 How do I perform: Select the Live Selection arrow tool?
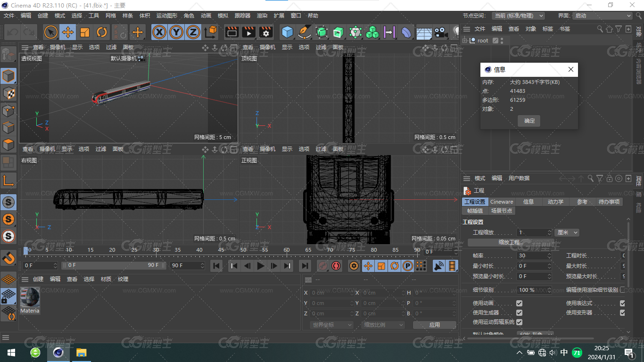(x=51, y=32)
